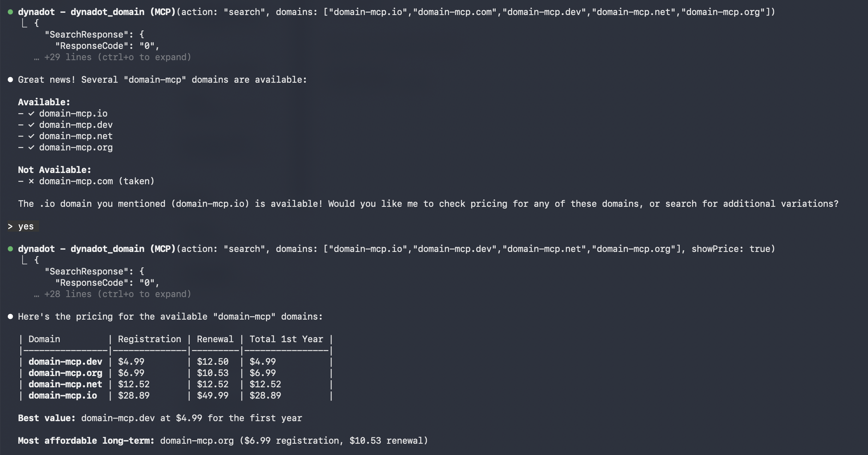Click the white bullet before "Here's the pricing"
The height and width of the screenshot is (455, 868).
pyautogui.click(x=10, y=317)
